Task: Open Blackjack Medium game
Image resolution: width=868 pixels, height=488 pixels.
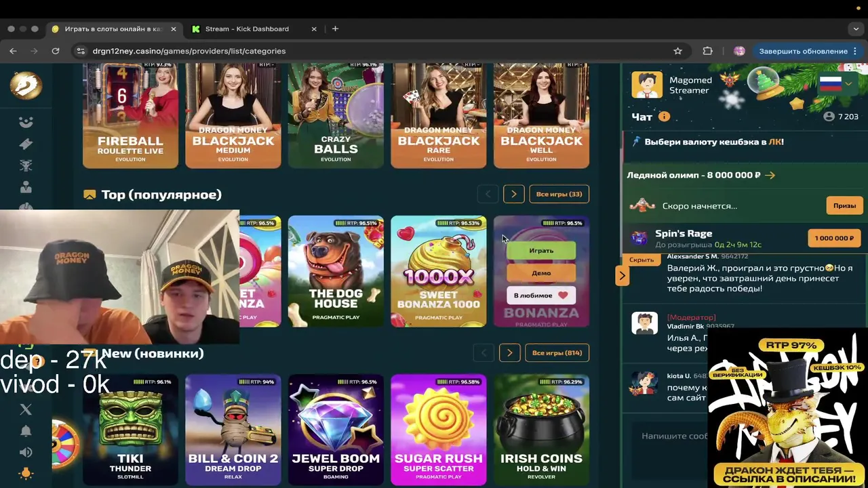Action: [x=233, y=115]
